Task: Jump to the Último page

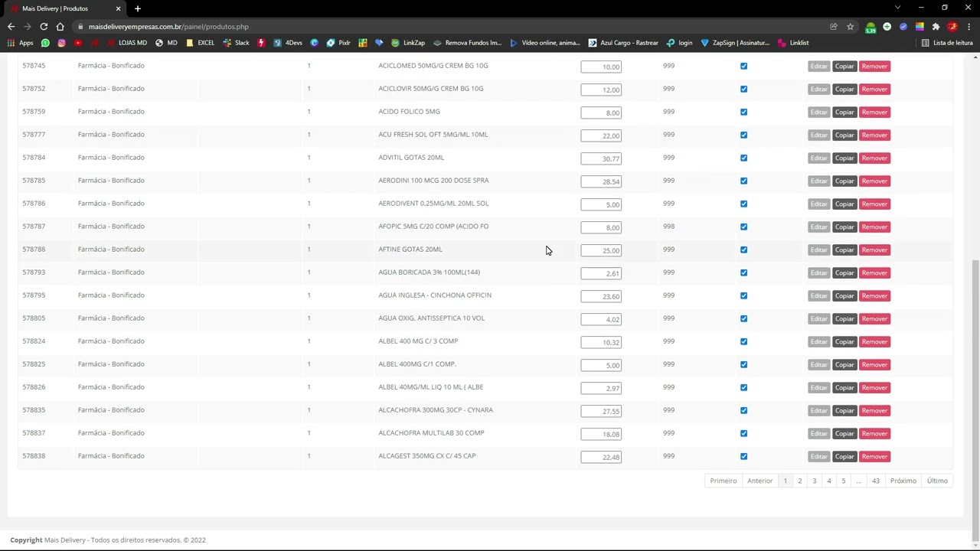Action: click(x=937, y=481)
